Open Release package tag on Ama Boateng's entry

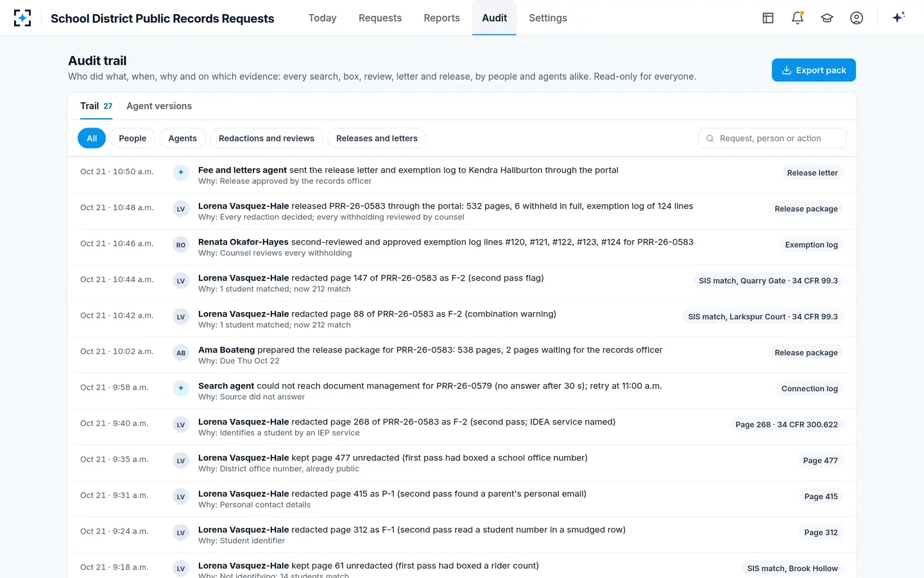(806, 353)
